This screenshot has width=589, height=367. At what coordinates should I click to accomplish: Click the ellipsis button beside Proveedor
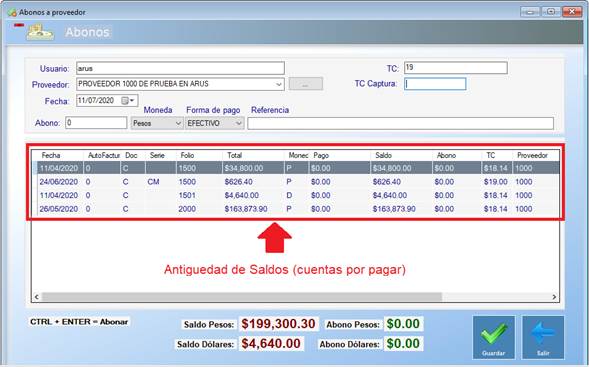pyautogui.click(x=306, y=84)
